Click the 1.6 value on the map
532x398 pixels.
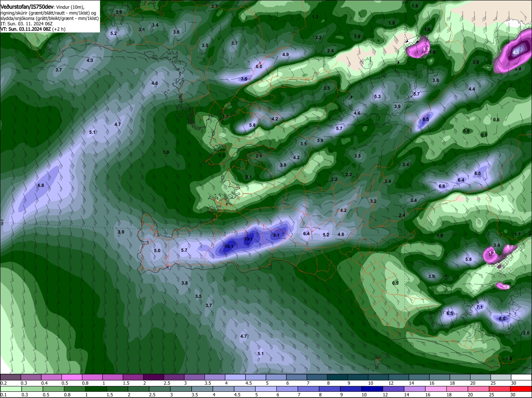(x=509, y=359)
